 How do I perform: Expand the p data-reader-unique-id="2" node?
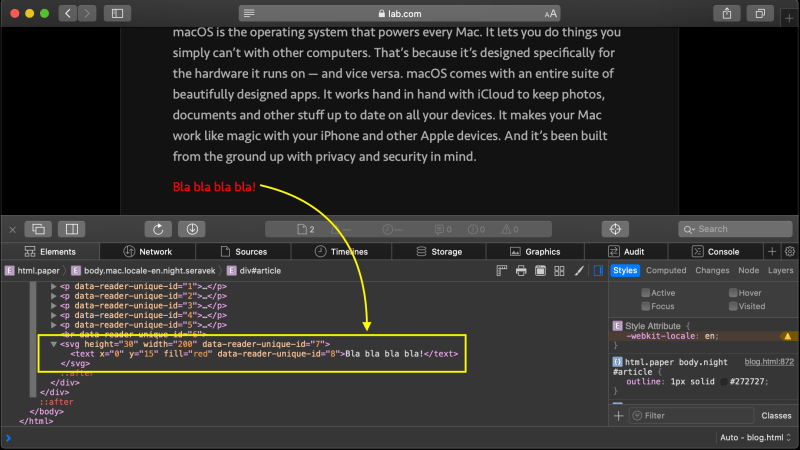coord(54,296)
